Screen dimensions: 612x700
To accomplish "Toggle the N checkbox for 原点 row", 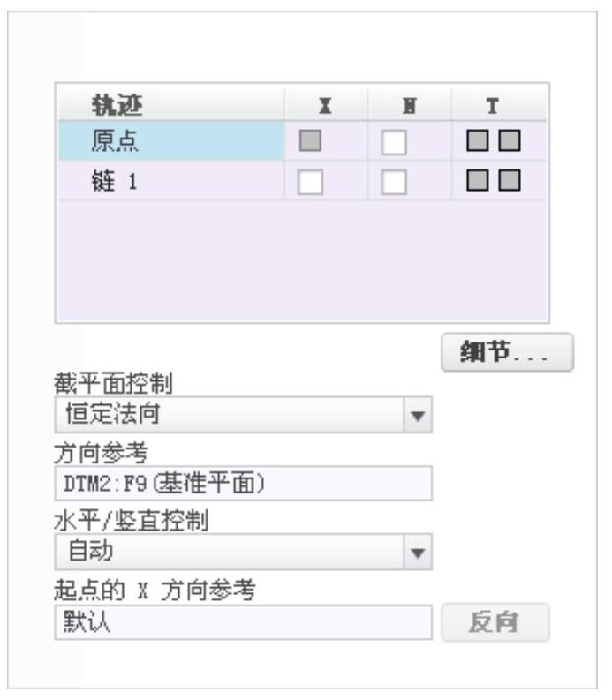I will (x=394, y=142).
